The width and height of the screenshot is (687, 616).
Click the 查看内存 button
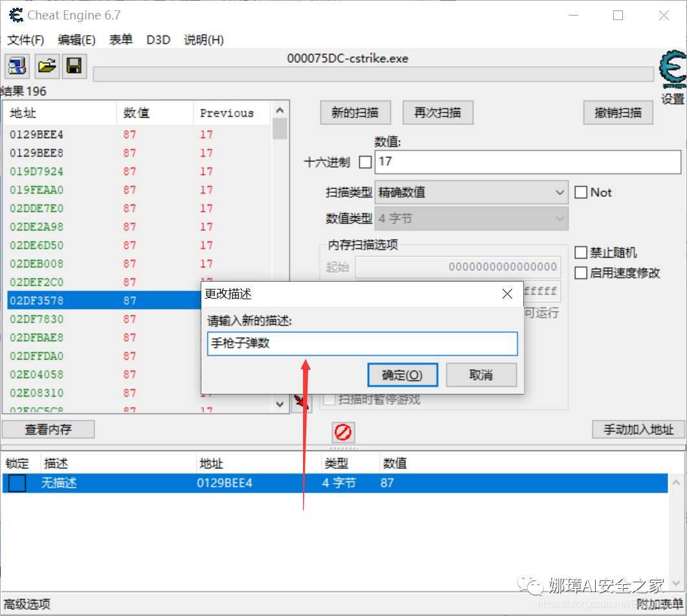[x=48, y=429]
